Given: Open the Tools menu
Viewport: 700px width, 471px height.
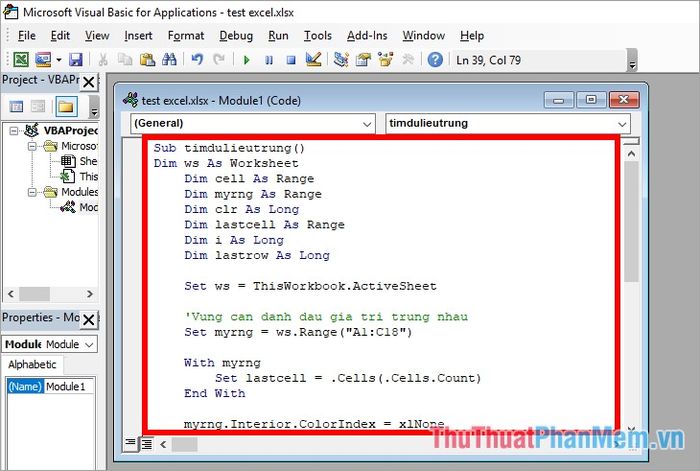Looking at the screenshot, I should pyautogui.click(x=318, y=35).
